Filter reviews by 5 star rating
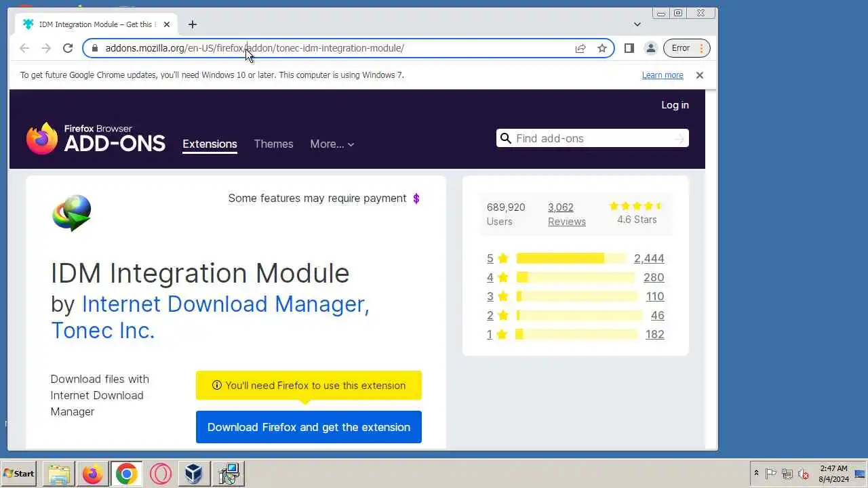The height and width of the screenshot is (488, 868). [x=497, y=258]
